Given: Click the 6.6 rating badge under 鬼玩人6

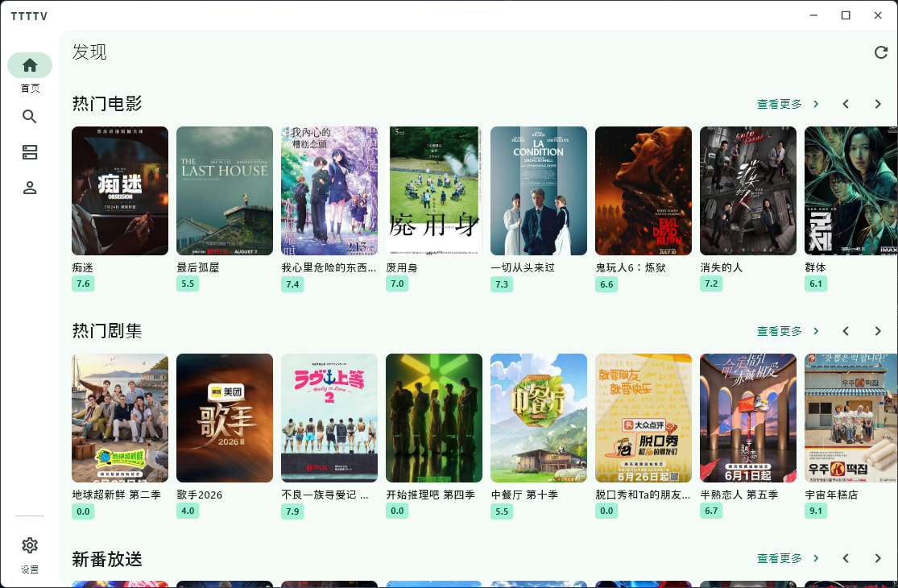Looking at the screenshot, I should coord(606,284).
